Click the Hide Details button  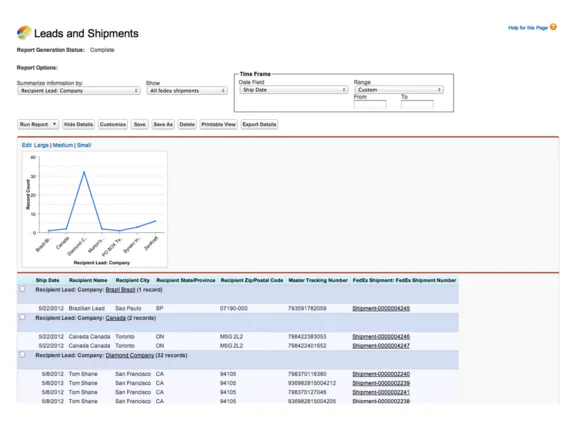(78, 124)
